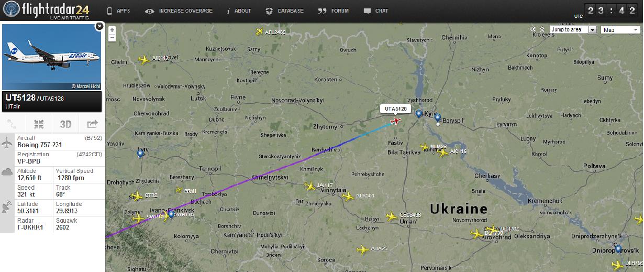Click the flight route path icon
The height and width of the screenshot is (272, 644).
click(x=13, y=124)
